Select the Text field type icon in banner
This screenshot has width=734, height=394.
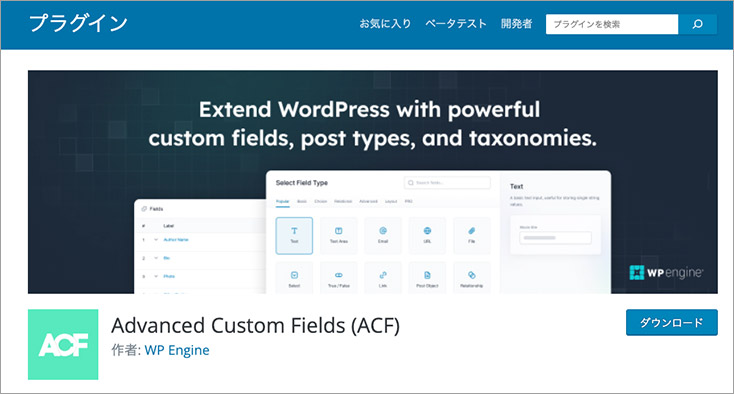pyautogui.click(x=294, y=235)
